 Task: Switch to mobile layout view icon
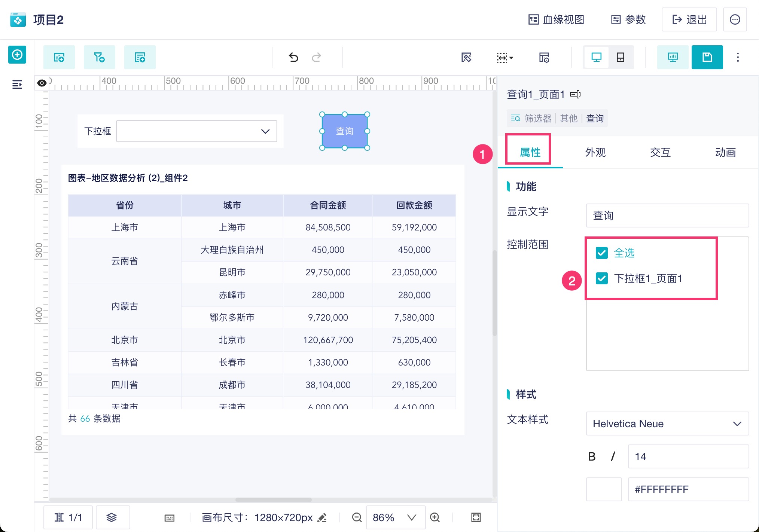(620, 57)
